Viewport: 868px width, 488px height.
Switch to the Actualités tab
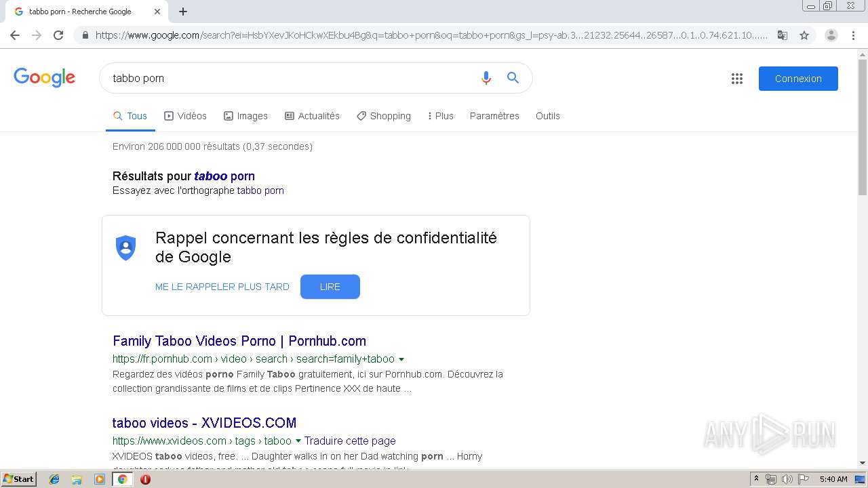[x=312, y=116]
